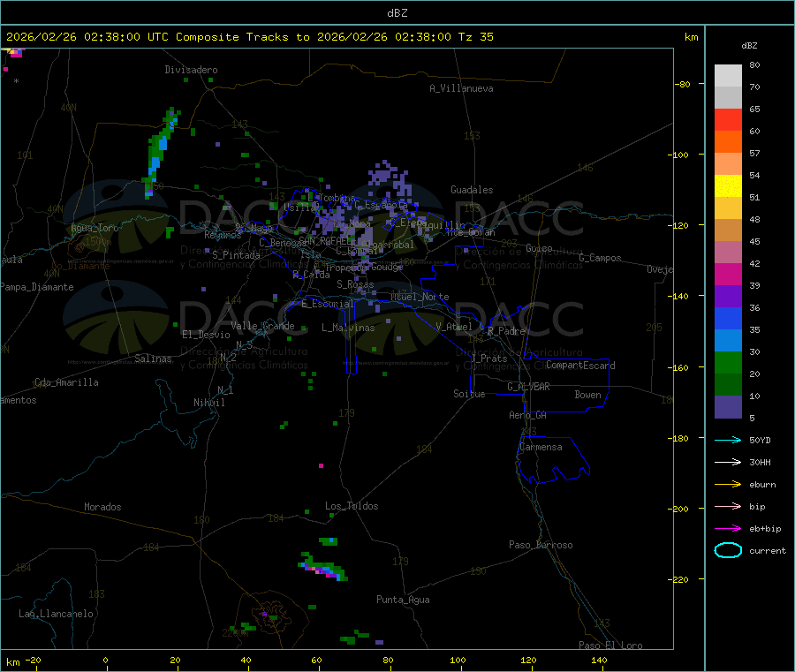Click the Paso_Barroso map label
This screenshot has height=672, width=795.
tap(541, 545)
